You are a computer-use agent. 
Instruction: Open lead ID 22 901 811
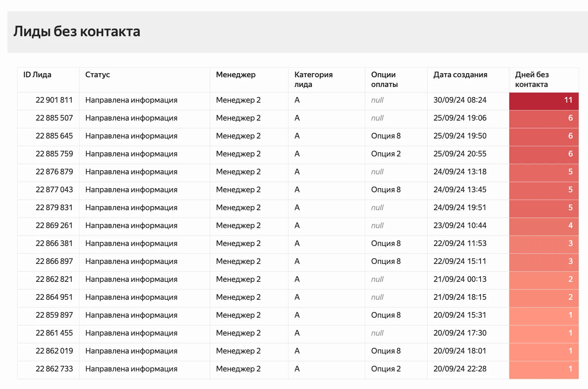(54, 100)
